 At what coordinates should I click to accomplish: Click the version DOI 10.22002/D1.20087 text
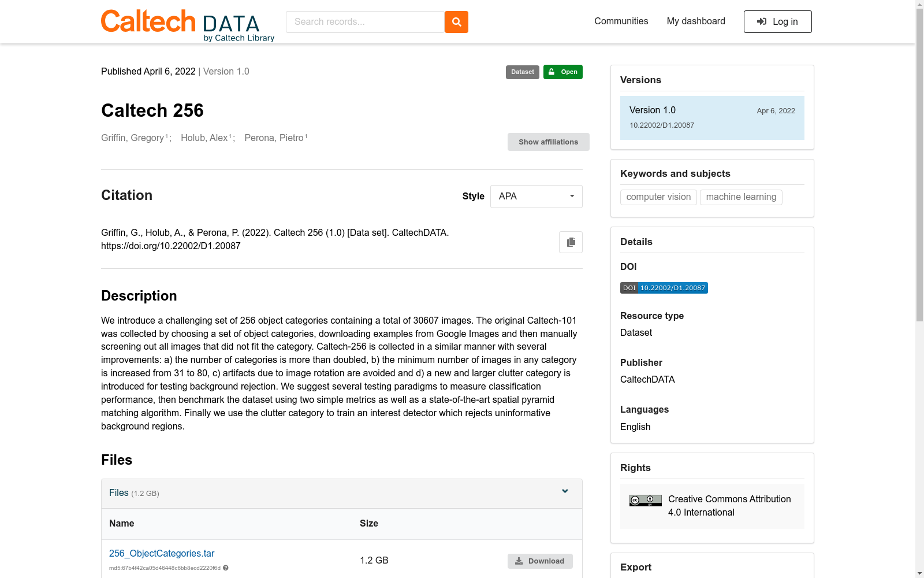(x=662, y=125)
